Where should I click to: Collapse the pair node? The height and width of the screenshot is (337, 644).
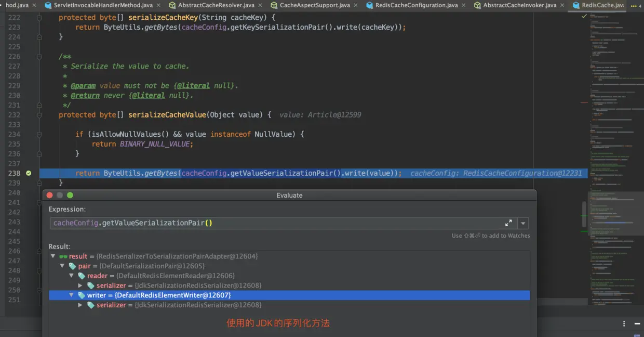point(62,266)
